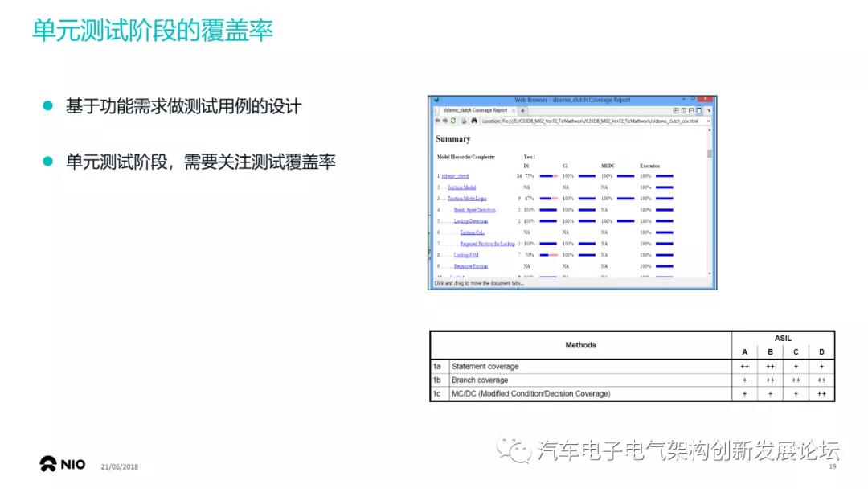Split documents left/right with layout icon
The width and height of the screenshot is (868, 489).
(x=684, y=111)
